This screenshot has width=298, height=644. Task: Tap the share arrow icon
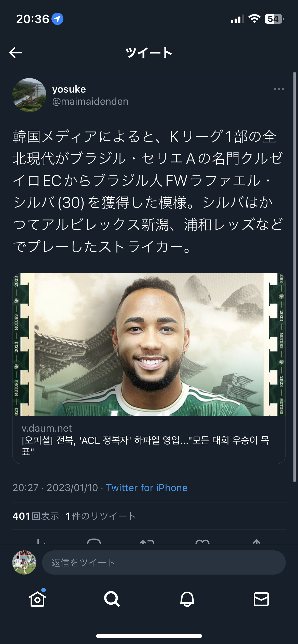point(257,541)
